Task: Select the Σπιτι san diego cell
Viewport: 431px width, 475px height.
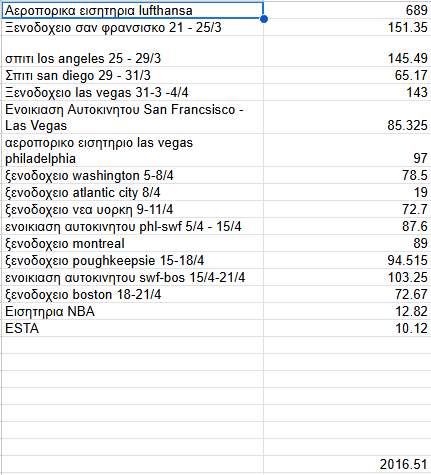Action: click(x=133, y=75)
